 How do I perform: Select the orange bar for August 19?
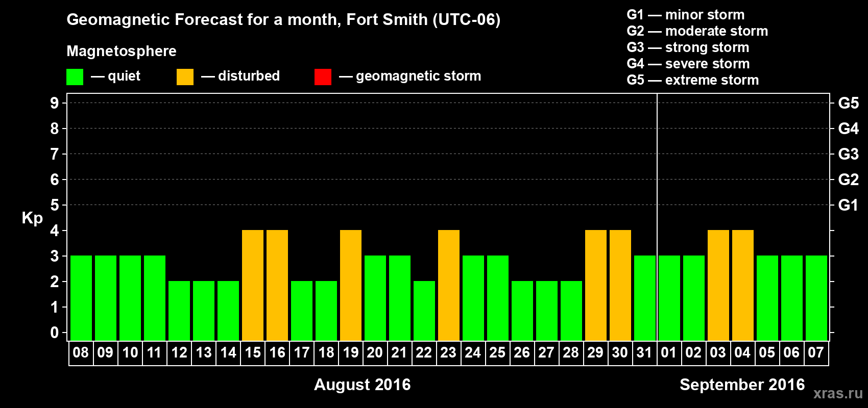[x=351, y=285]
